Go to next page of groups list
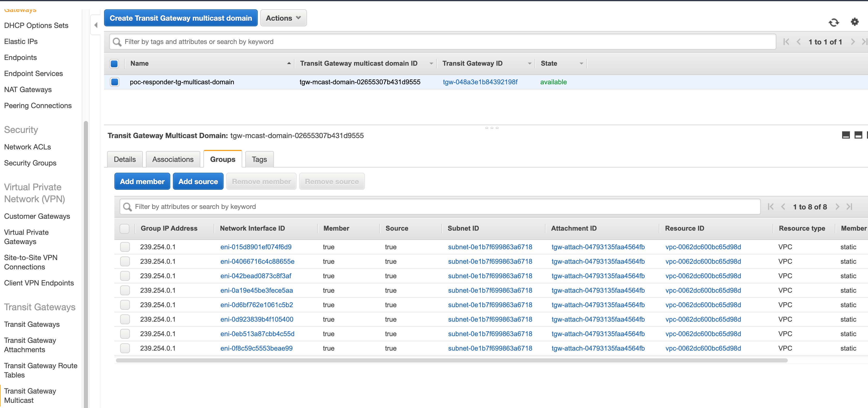The image size is (868, 408). click(x=837, y=207)
